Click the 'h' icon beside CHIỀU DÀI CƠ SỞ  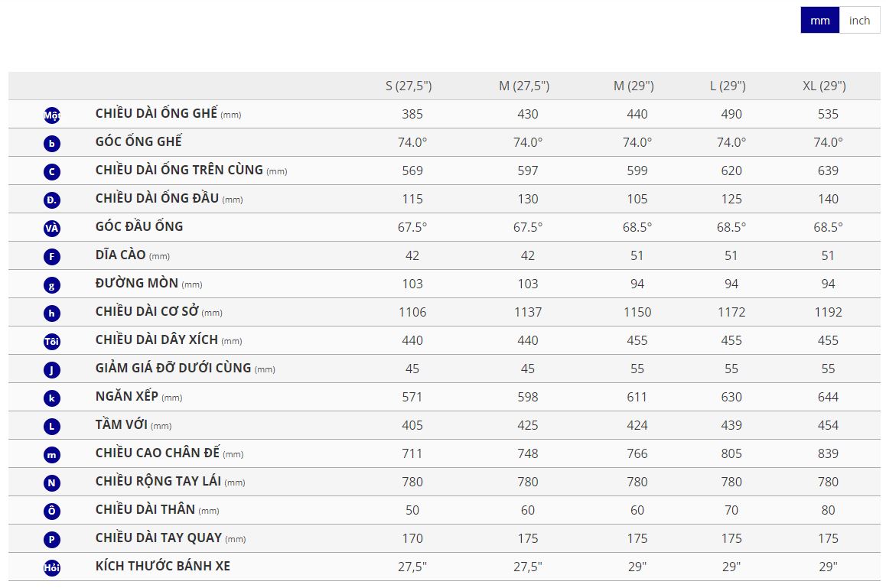click(52, 313)
